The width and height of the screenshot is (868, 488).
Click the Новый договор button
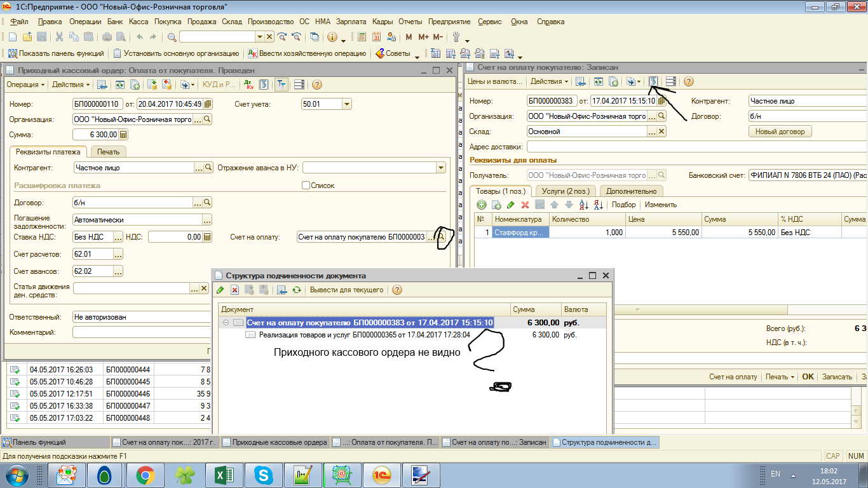780,132
